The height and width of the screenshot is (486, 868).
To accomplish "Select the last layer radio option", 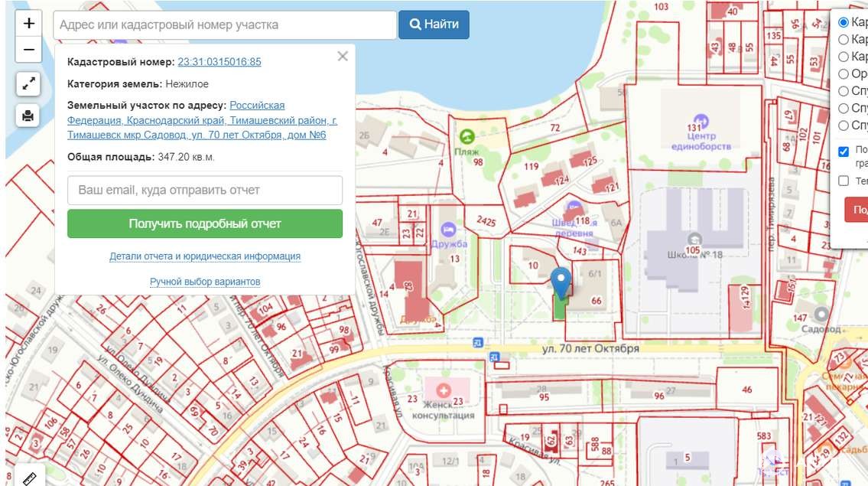I will [844, 126].
